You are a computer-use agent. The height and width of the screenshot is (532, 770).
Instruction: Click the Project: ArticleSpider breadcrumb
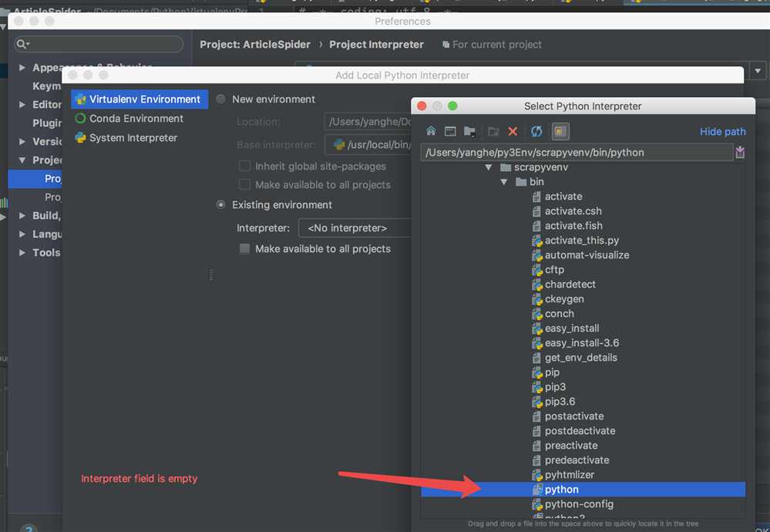pyautogui.click(x=255, y=45)
